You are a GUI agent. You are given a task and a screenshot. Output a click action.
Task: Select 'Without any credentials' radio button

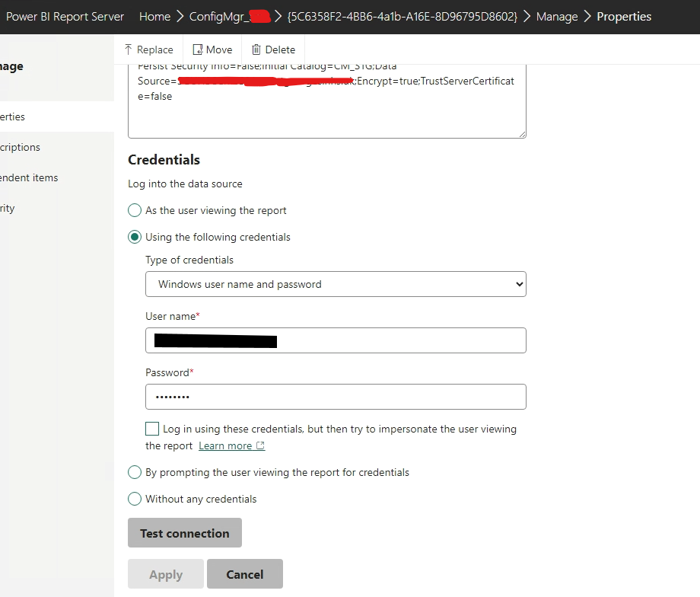click(x=135, y=499)
